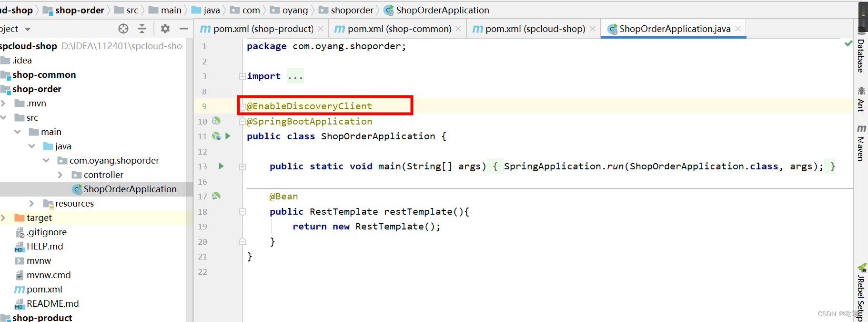Click Spring bean gutter icon on line 10
This screenshot has height=322, width=868.
tap(216, 121)
